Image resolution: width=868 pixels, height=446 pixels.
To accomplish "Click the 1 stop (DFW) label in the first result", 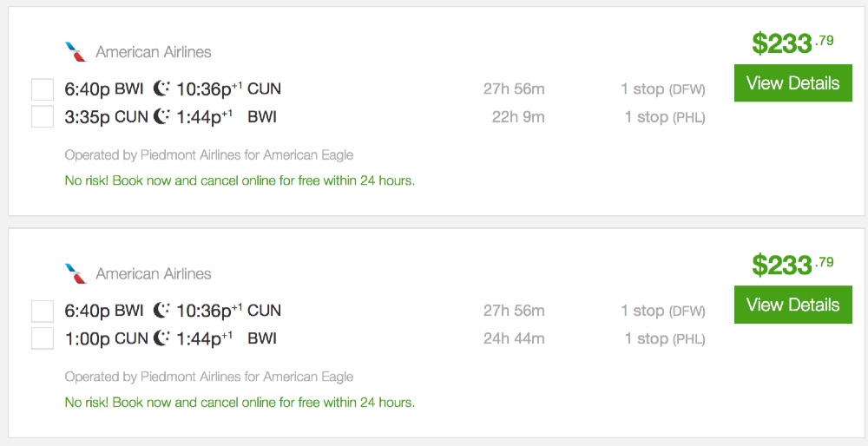I will (x=662, y=89).
